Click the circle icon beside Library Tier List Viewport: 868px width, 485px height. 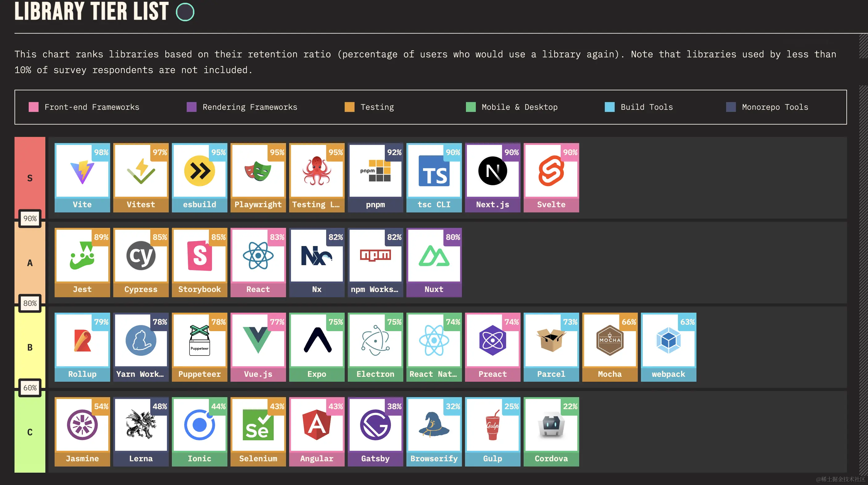click(x=185, y=12)
